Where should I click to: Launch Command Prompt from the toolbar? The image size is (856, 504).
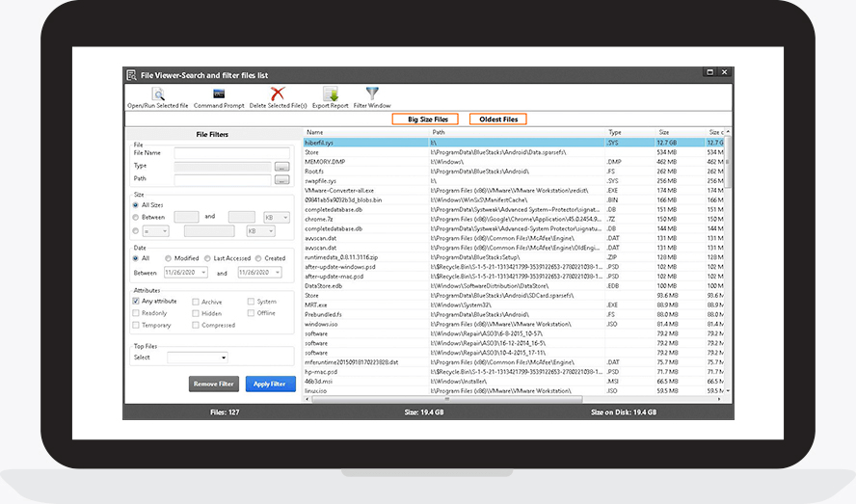[219, 93]
